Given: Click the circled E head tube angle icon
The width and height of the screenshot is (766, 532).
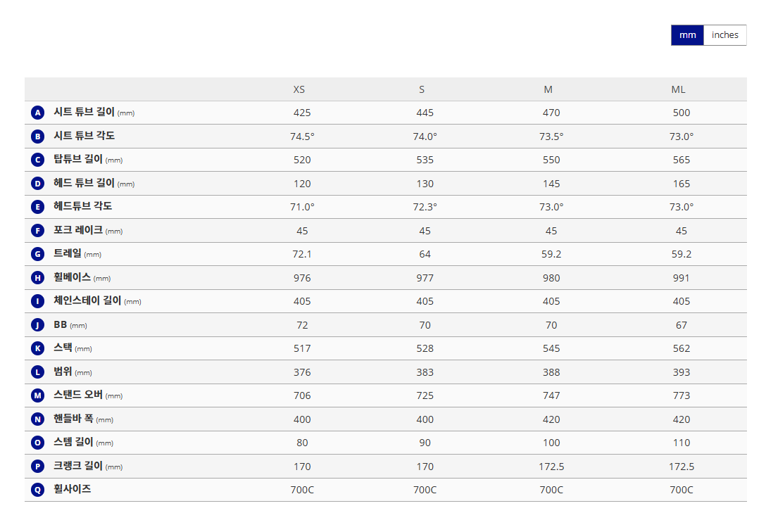Looking at the screenshot, I should (38, 207).
